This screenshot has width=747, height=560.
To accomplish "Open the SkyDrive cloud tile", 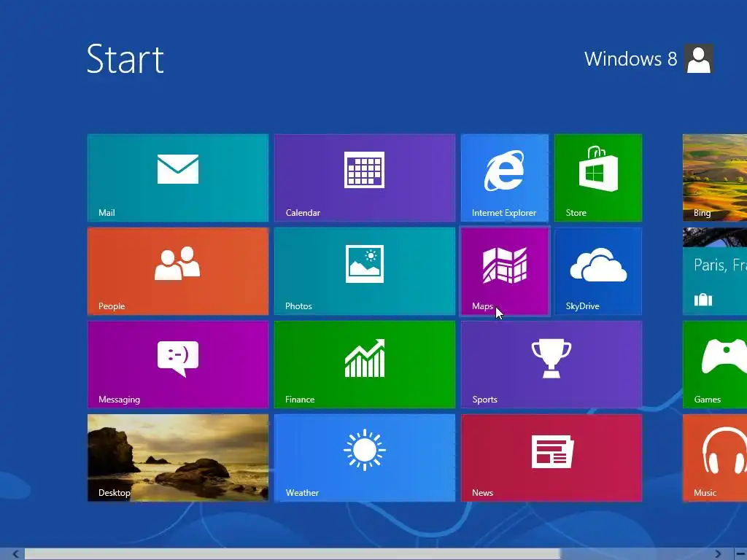I will tap(598, 271).
